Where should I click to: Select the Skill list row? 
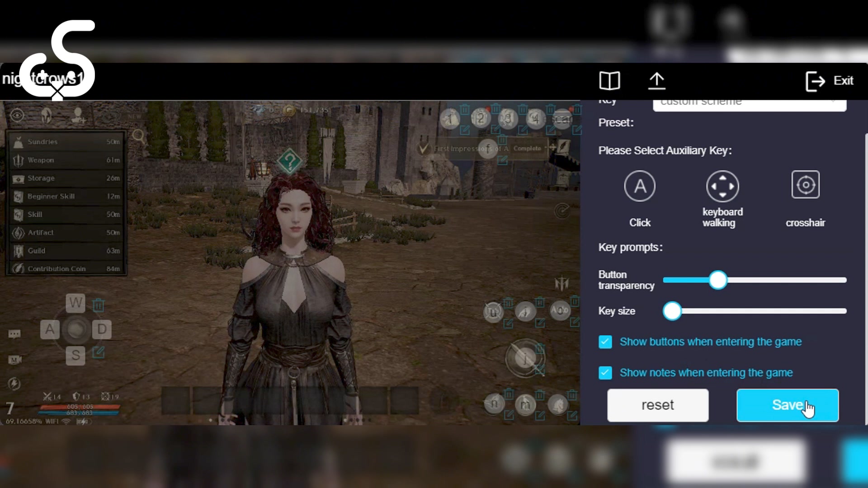tap(66, 214)
